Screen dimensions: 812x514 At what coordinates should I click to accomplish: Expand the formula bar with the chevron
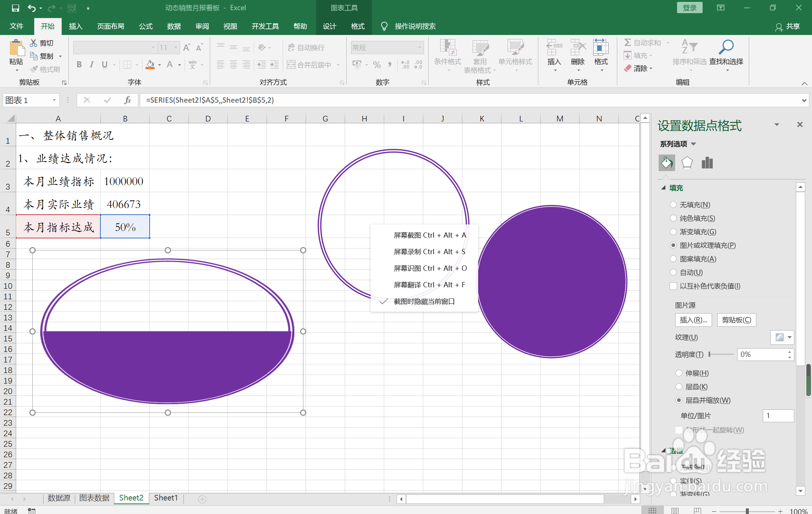[x=804, y=100]
